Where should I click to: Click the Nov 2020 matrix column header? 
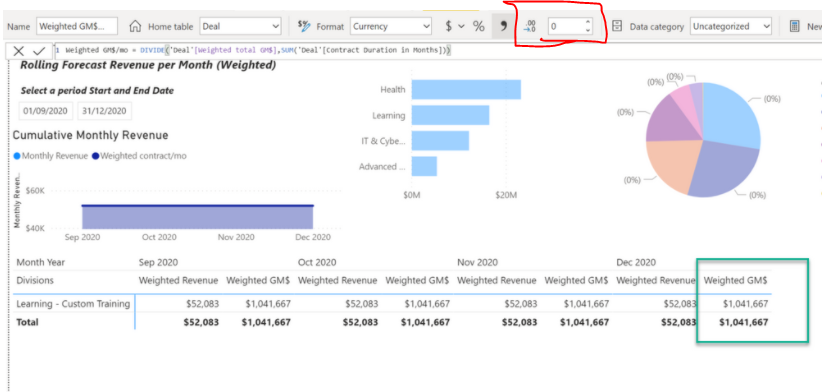point(477,262)
